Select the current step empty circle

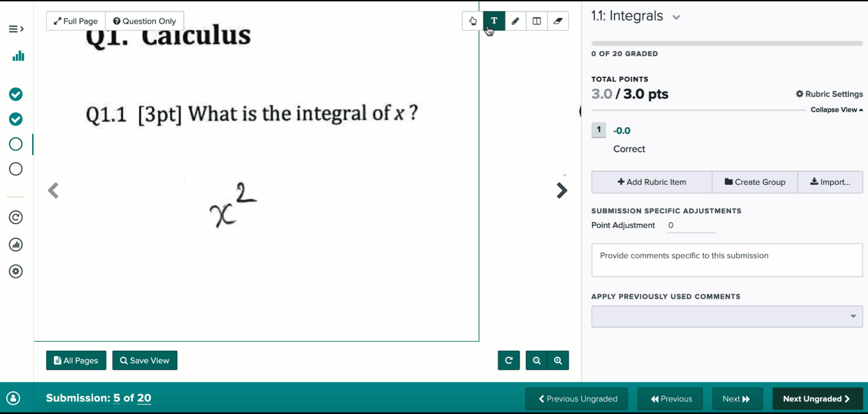[16, 144]
